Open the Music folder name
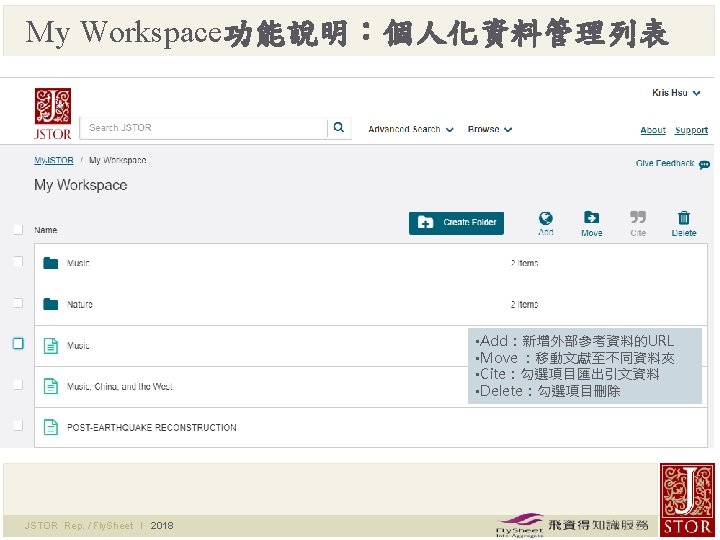720x540 pixels. (x=78, y=263)
